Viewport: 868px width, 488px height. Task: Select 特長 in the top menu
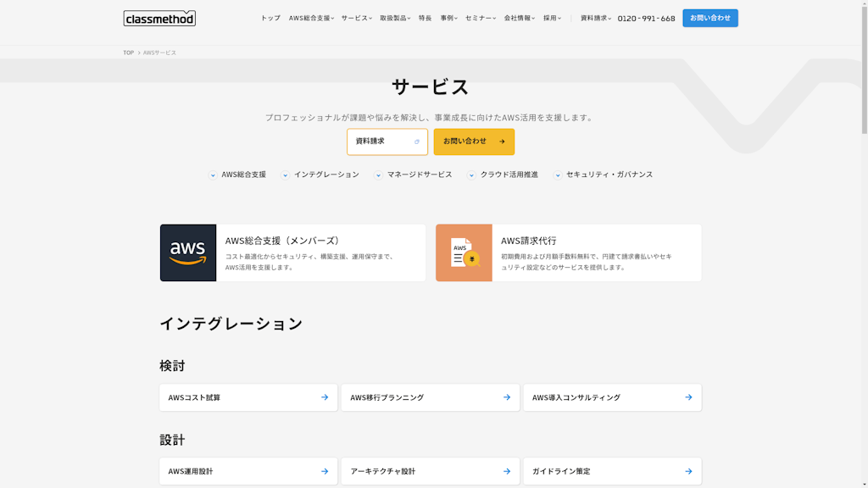425,18
